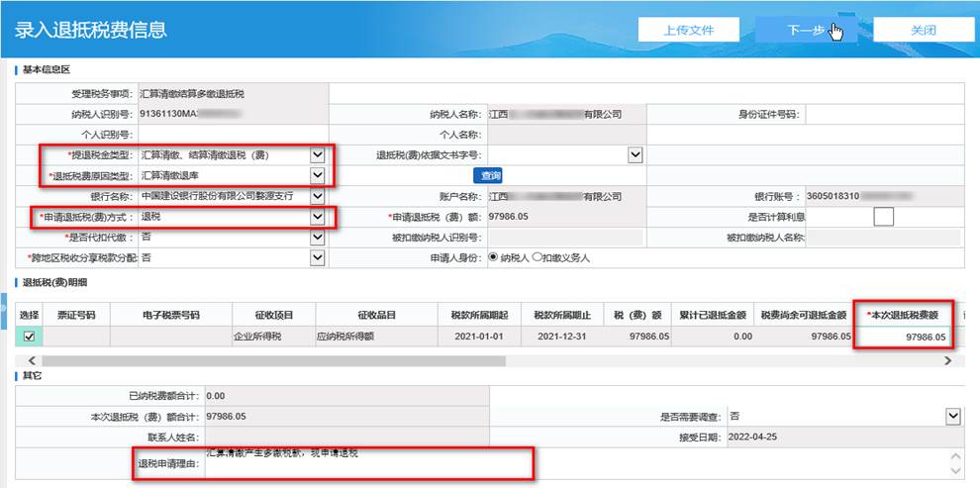
Task: Open the 银行名称 dropdown
Action: (x=317, y=196)
